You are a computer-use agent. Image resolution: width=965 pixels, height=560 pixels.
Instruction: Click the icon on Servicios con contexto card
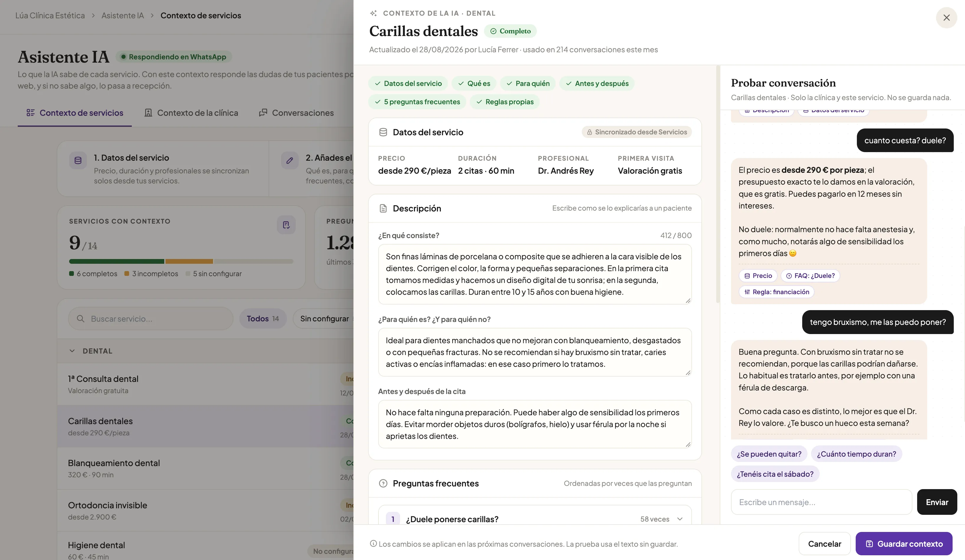[286, 225]
